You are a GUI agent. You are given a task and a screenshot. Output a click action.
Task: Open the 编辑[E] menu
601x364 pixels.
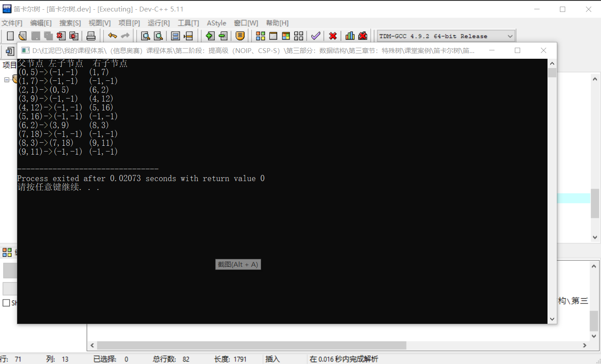click(x=41, y=23)
